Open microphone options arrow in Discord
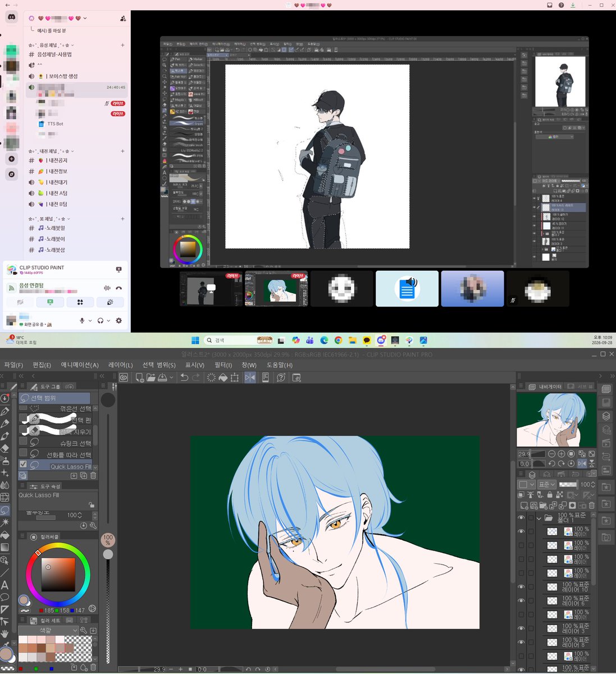Viewport: 616px width, 674px height. 90,320
